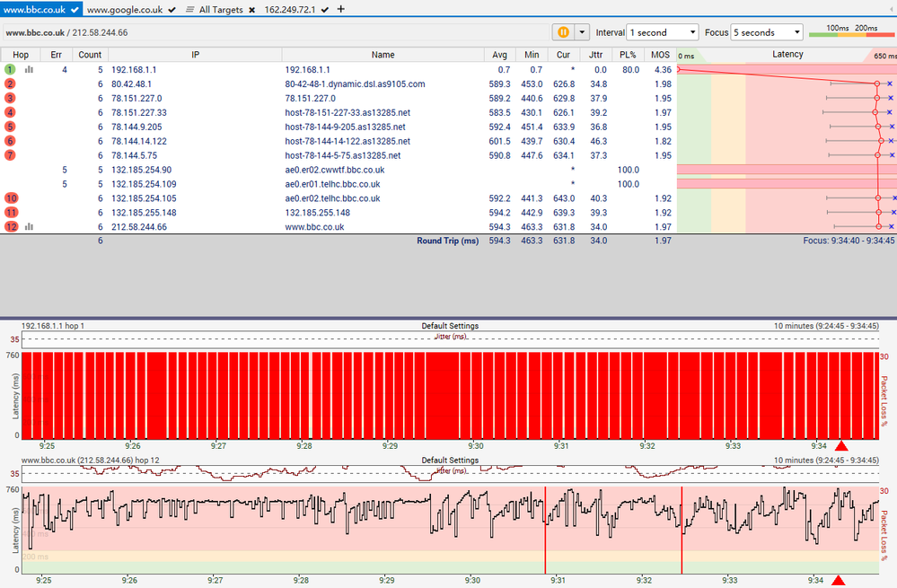Click the 80.0 packet loss value for hop 1
897x588 pixels.
coord(630,70)
